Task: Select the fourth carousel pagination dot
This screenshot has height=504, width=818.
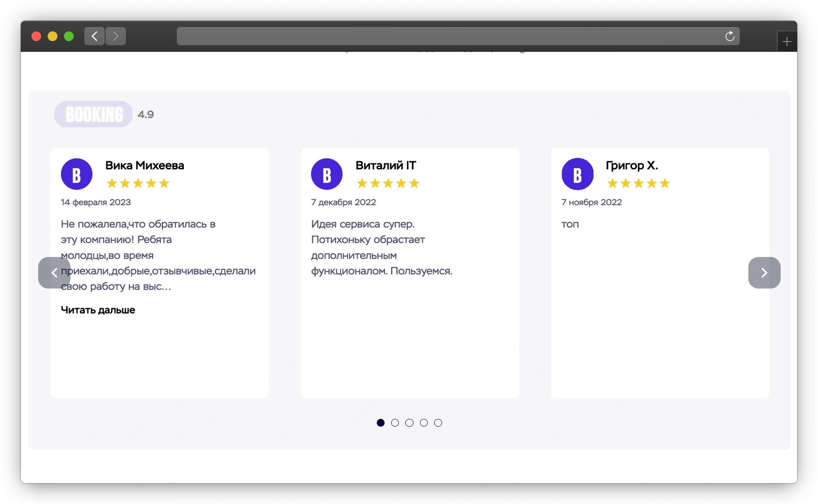Action: [424, 423]
